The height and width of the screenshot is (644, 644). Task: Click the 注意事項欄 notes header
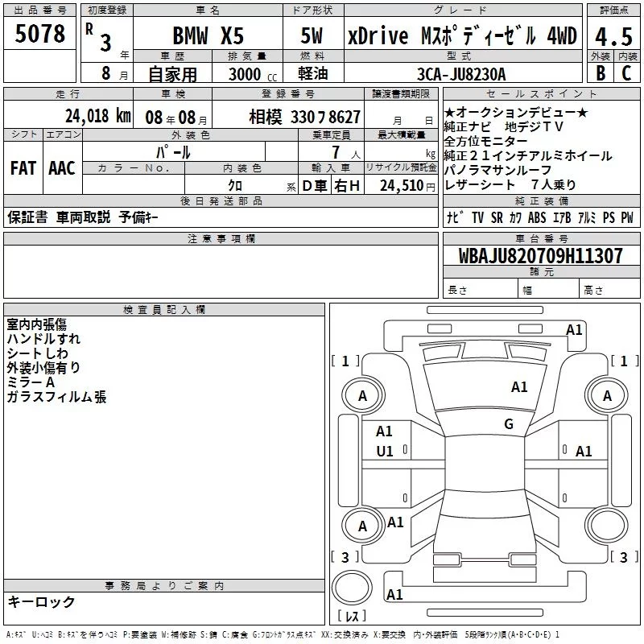pyautogui.click(x=221, y=238)
